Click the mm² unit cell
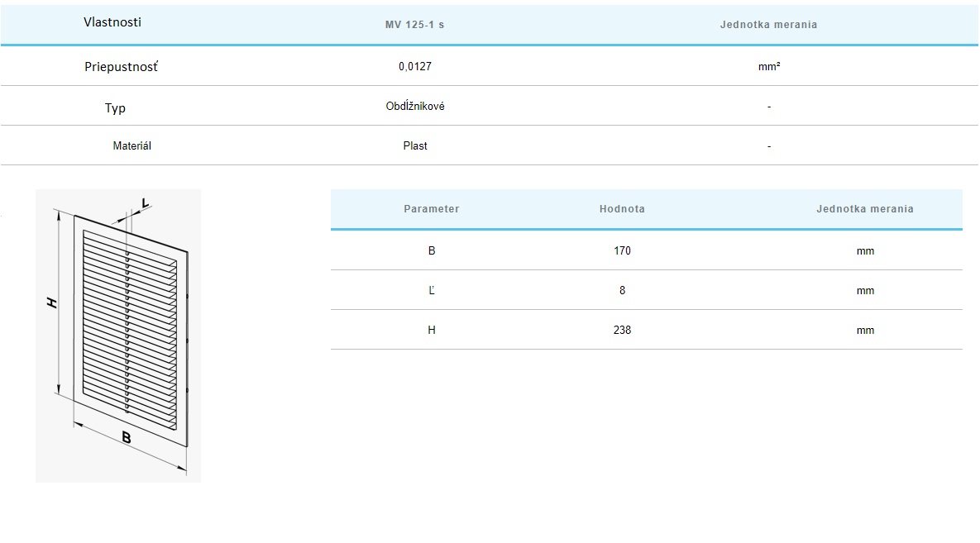The width and height of the screenshot is (980, 543). [x=768, y=66]
